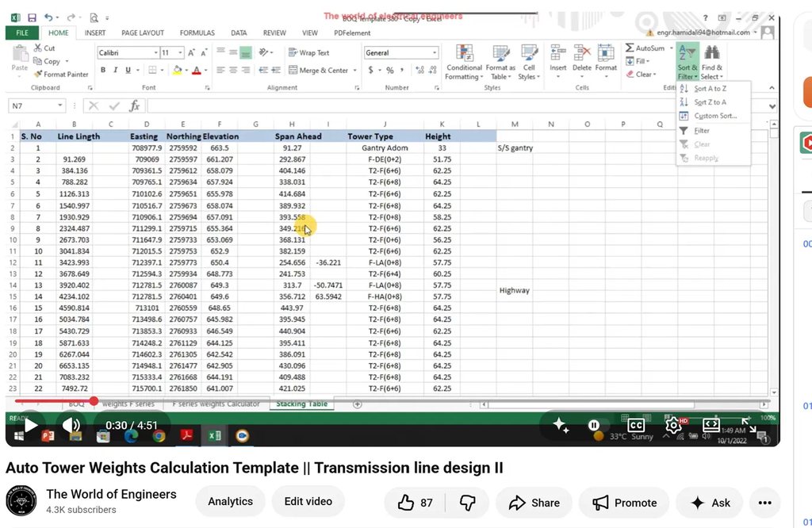Image resolution: width=812 pixels, height=528 pixels.
Task: Apply Percent Style with the % icon
Action: (x=389, y=70)
